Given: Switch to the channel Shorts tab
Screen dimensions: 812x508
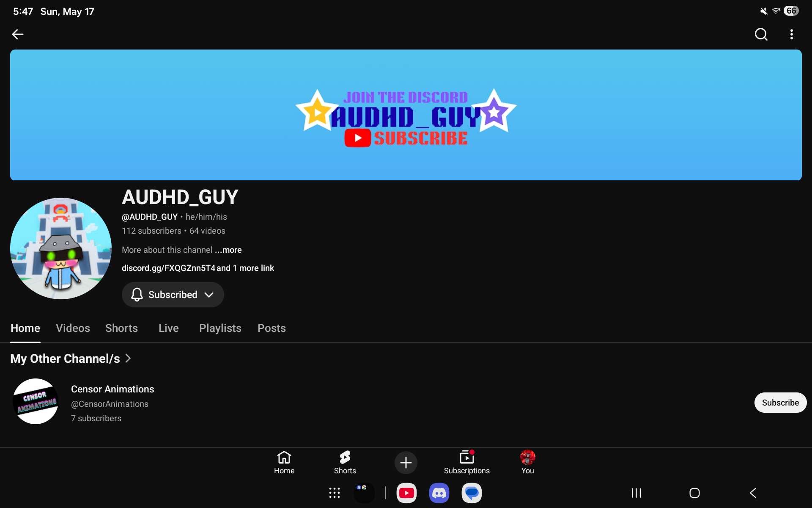Looking at the screenshot, I should pyautogui.click(x=121, y=328).
